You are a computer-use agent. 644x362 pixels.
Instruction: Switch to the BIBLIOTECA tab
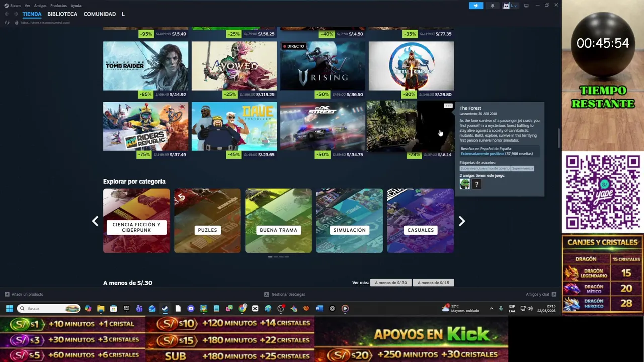pos(62,14)
